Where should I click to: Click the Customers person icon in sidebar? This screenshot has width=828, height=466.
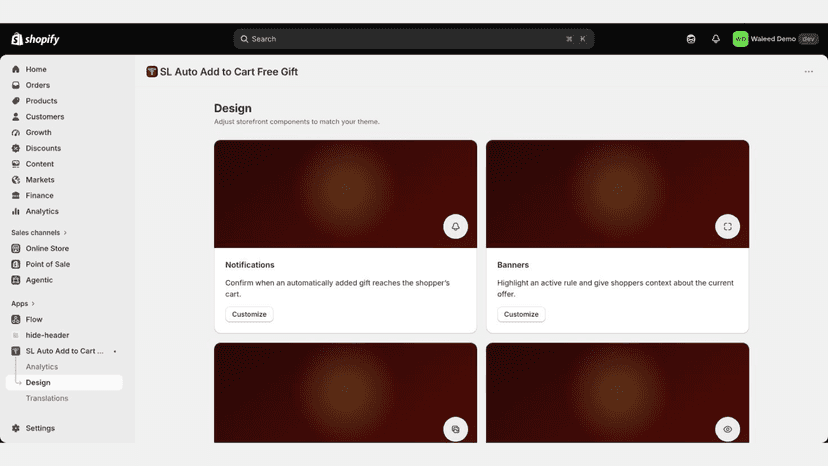pos(16,117)
